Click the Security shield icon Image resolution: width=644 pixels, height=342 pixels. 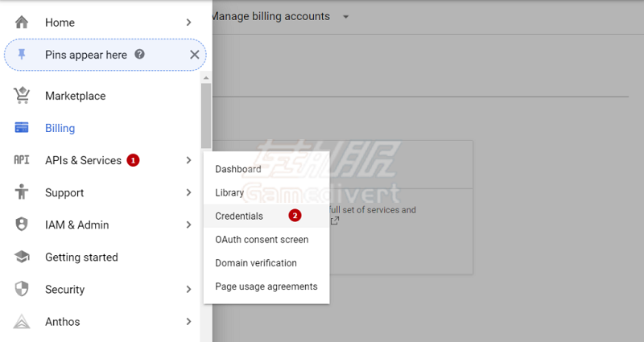tap(22, 289)
